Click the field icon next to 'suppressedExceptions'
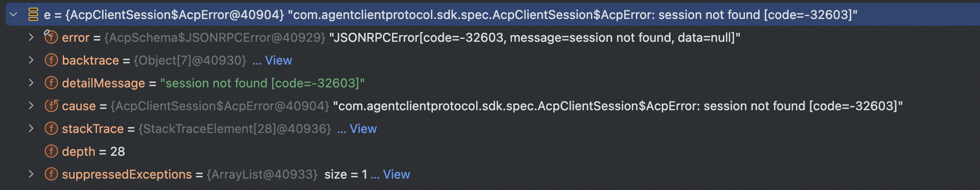980x190 pixels. pyautogui.click(x=51, y=174)
